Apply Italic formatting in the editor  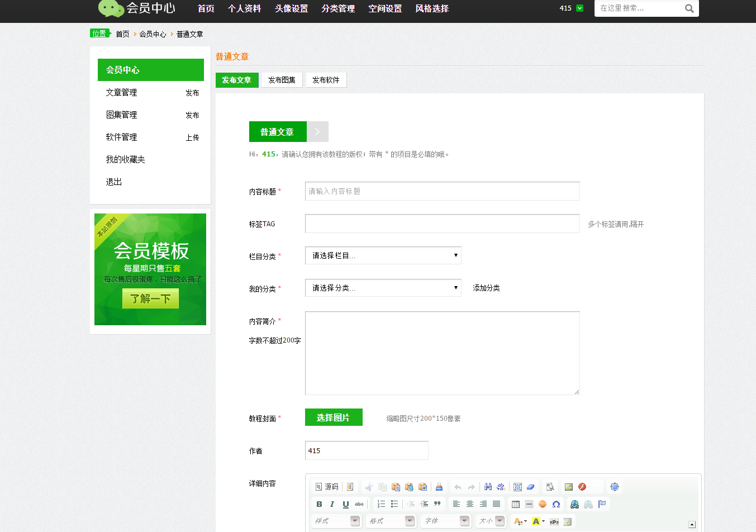click(x=332, y=504)
